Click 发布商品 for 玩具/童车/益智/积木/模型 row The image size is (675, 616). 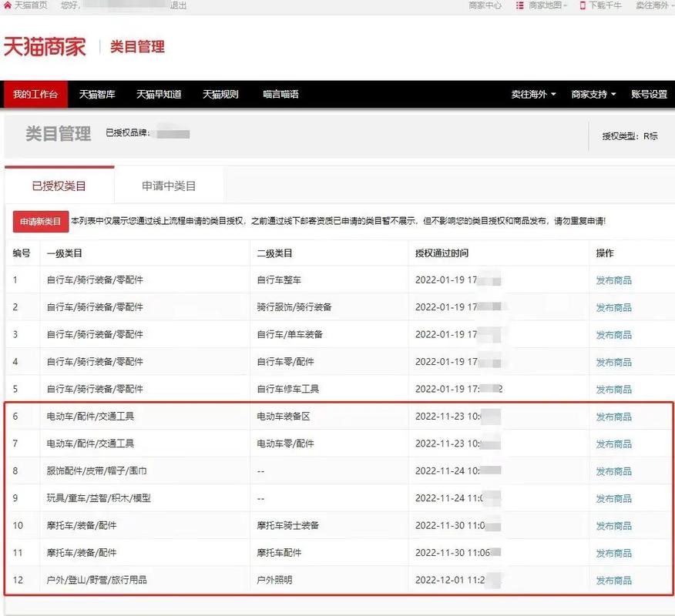[x=614, y=498]
